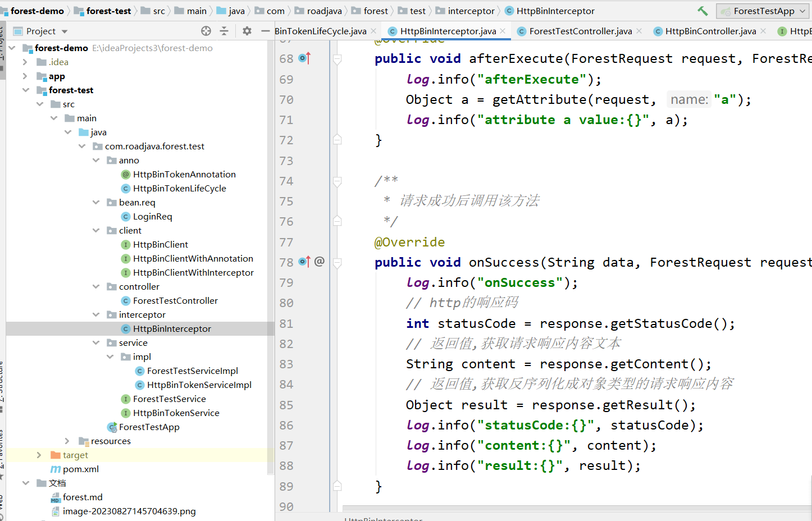The height and width of the screenshot is (521, 812).
Task: Open the HttpBinController.java tab
Action: tap(710, 31)
